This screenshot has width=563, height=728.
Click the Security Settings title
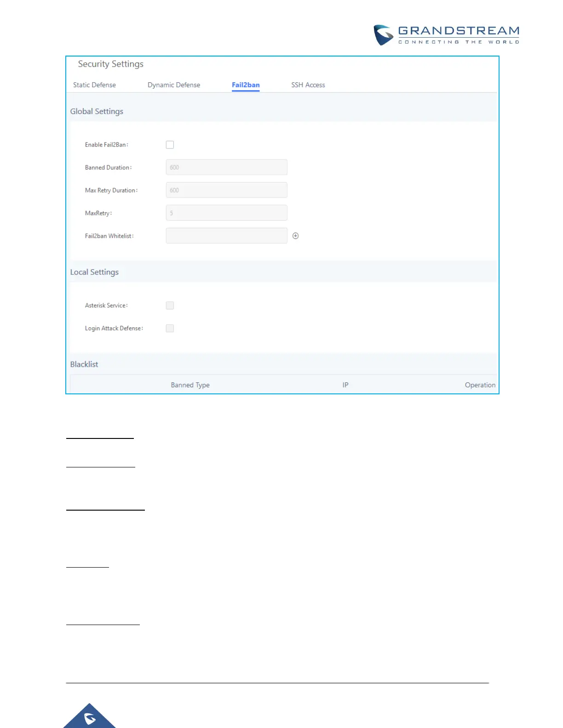click(111, 64)
